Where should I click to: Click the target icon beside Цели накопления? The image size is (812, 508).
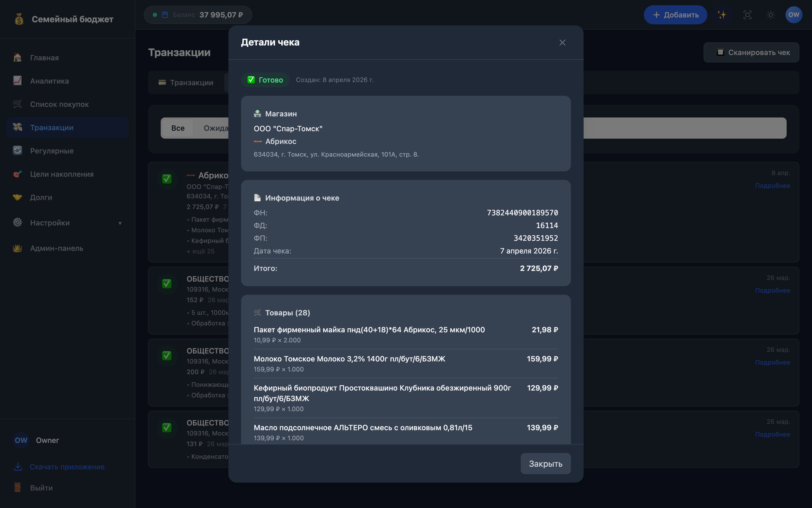click(x=17, y=174)
